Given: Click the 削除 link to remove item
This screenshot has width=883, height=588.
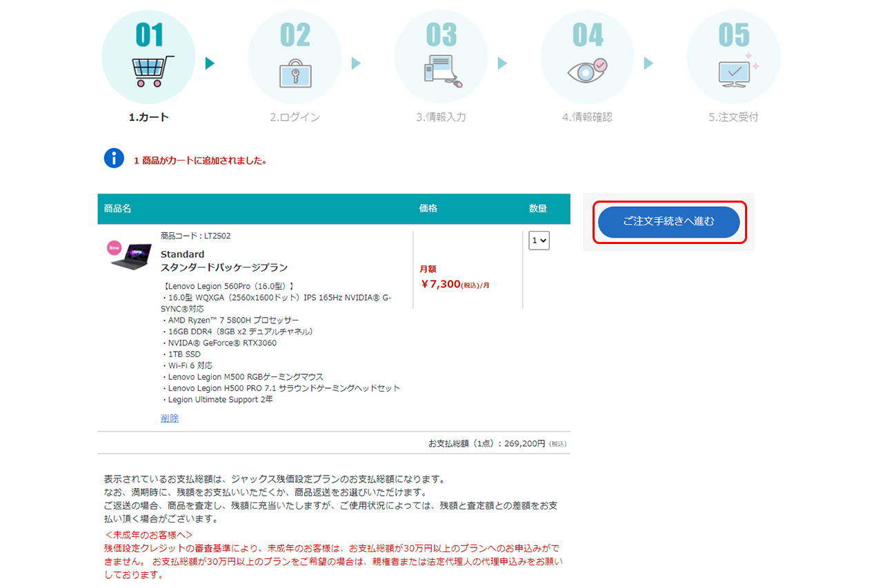Looking at the screenshot, I should pos(170,418).
